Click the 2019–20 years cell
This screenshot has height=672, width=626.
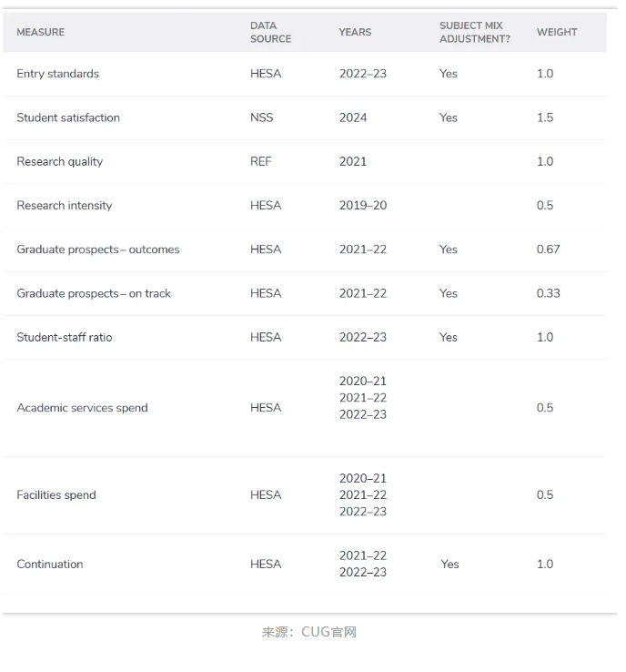362,205
